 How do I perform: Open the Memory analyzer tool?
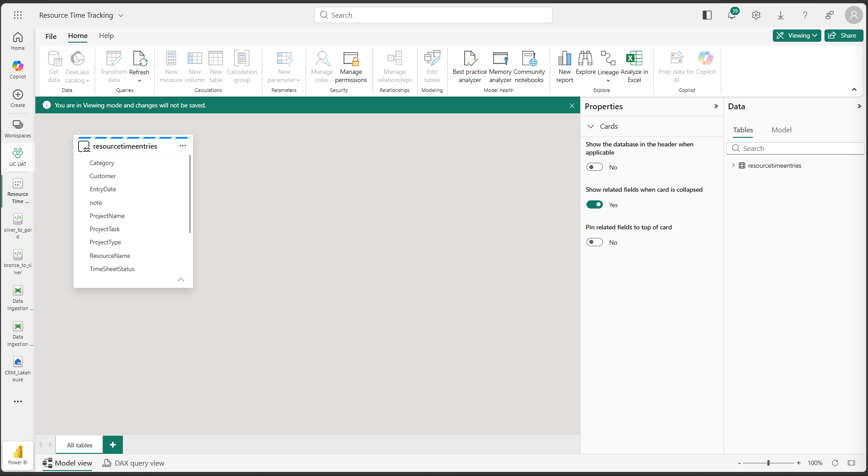[500, 67]
